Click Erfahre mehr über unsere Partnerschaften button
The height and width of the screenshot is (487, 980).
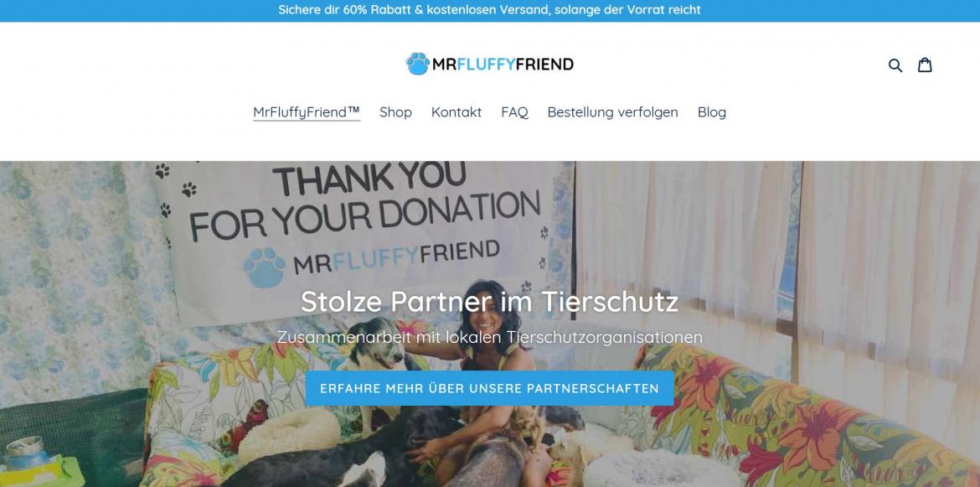489,388
